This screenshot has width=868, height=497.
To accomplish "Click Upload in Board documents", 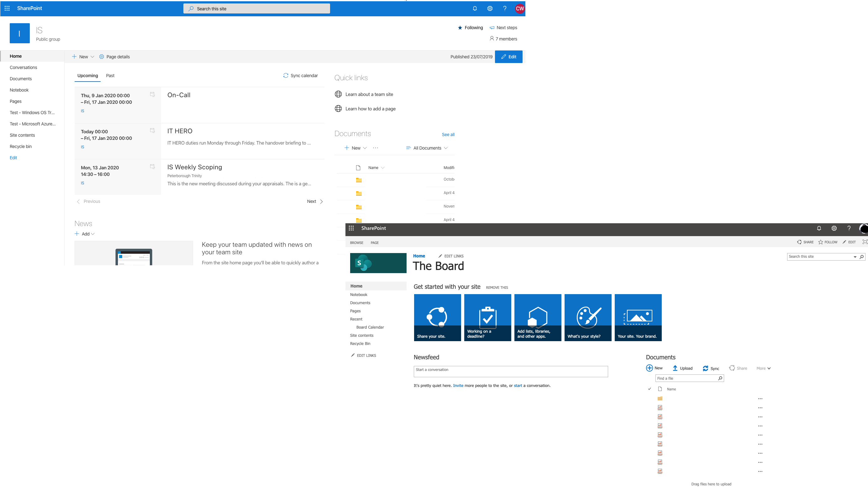I will (682, 368).
